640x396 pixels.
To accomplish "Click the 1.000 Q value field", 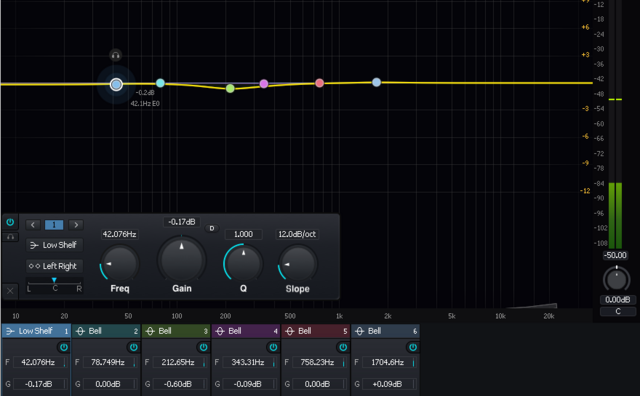I will (x=243, y=234).
